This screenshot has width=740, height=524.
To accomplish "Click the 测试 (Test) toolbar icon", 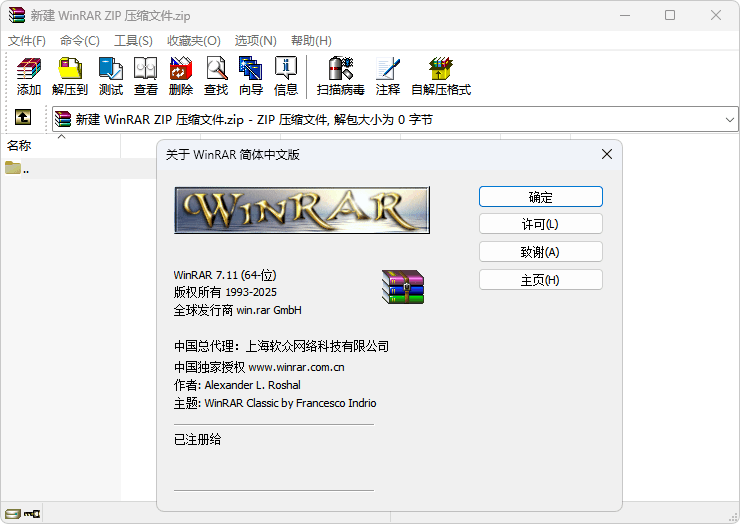I will (111, 76).
